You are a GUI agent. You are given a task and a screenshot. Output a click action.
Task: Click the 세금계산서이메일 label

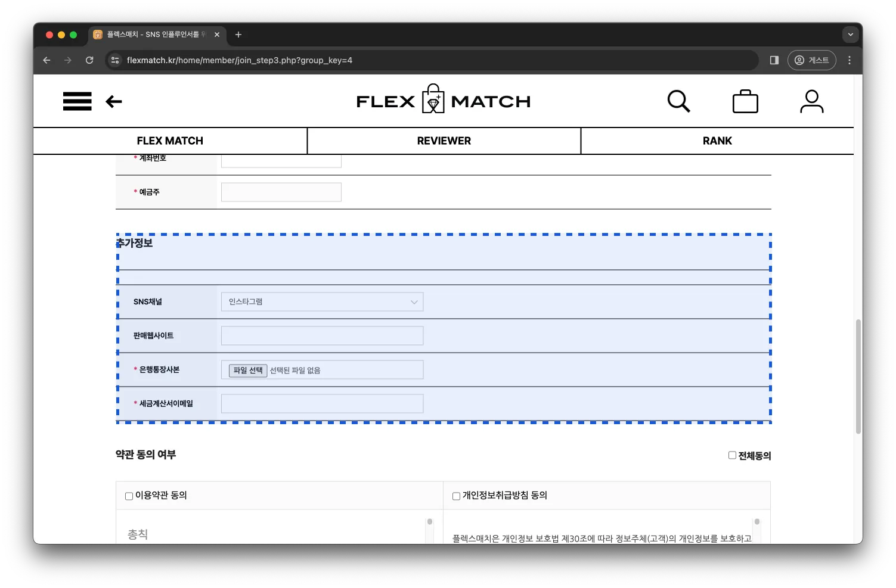click(166, 404)
